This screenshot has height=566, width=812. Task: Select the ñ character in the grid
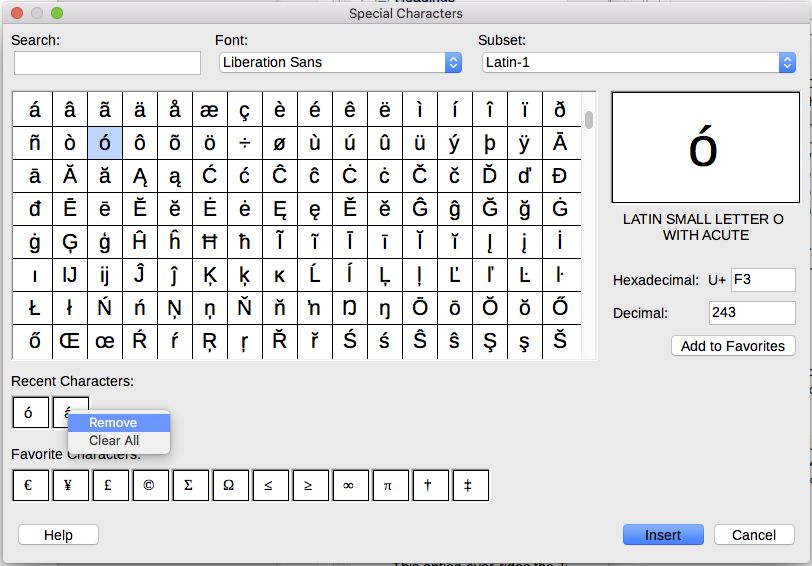pos(35,143)
